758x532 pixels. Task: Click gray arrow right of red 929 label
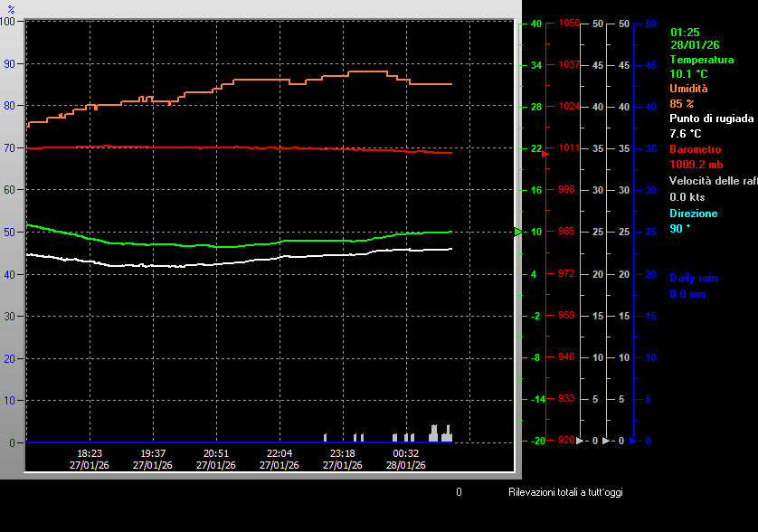tap(581, 441)
